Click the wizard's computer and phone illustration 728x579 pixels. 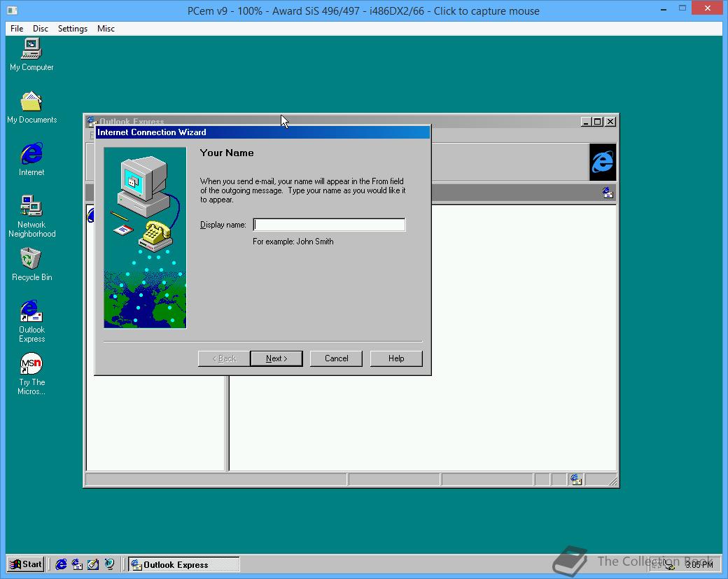click(x=146, y=237)
